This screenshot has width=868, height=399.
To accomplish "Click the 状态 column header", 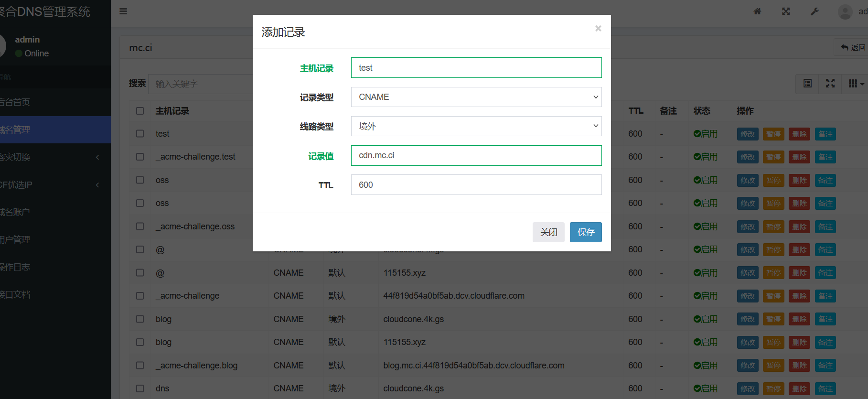I will [702, 111].
